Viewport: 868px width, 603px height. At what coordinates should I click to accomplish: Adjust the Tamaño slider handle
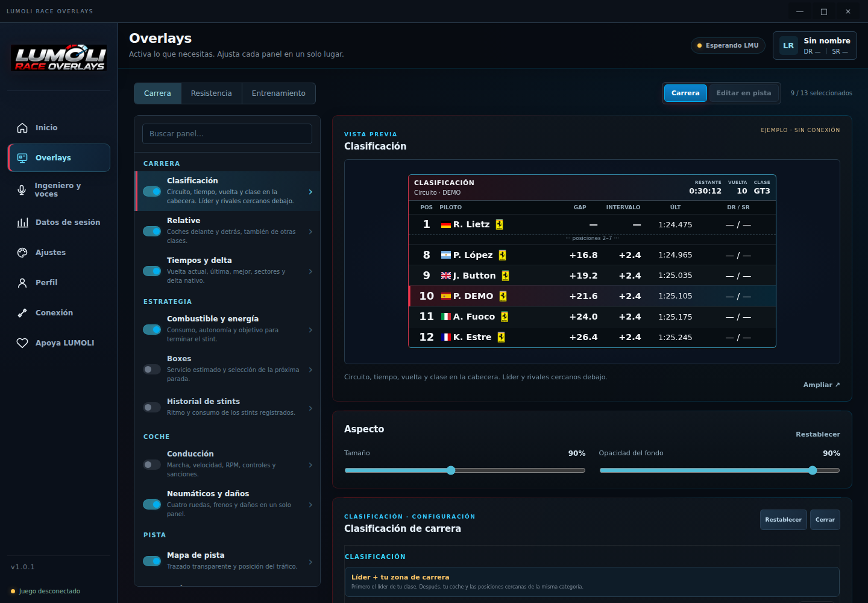coord(451,470)
